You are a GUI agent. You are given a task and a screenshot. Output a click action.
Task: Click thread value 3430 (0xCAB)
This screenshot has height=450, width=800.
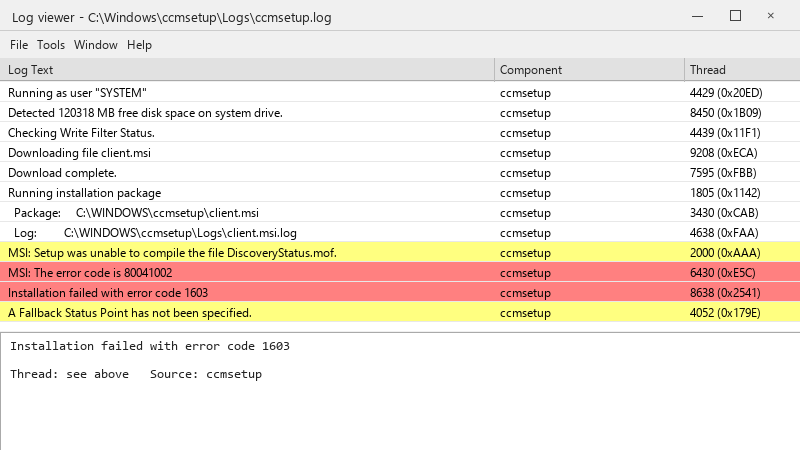(724, 213)
